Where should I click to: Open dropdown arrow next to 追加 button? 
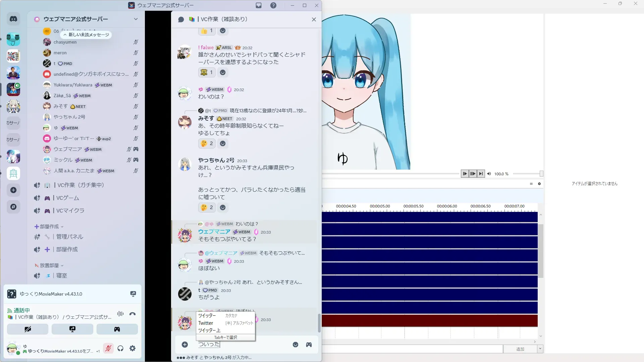pos(540,349)
